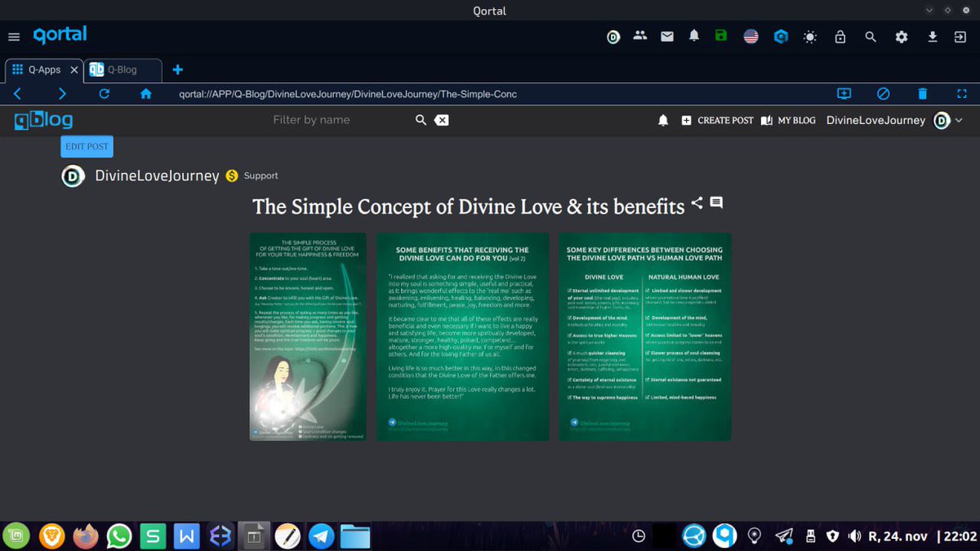Click the green save icon

point(720,36)
